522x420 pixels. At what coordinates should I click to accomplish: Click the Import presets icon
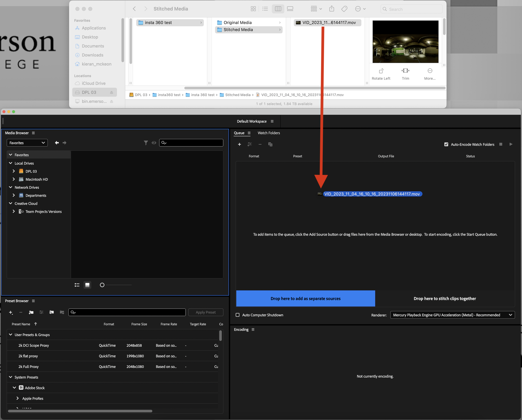pyautogui.click(x=52, y=312)
